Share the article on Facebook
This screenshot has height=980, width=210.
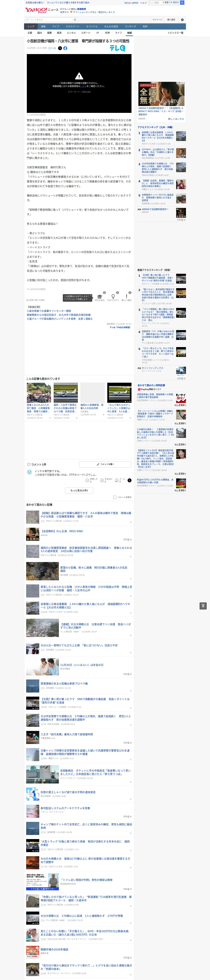tap(65, 48)
